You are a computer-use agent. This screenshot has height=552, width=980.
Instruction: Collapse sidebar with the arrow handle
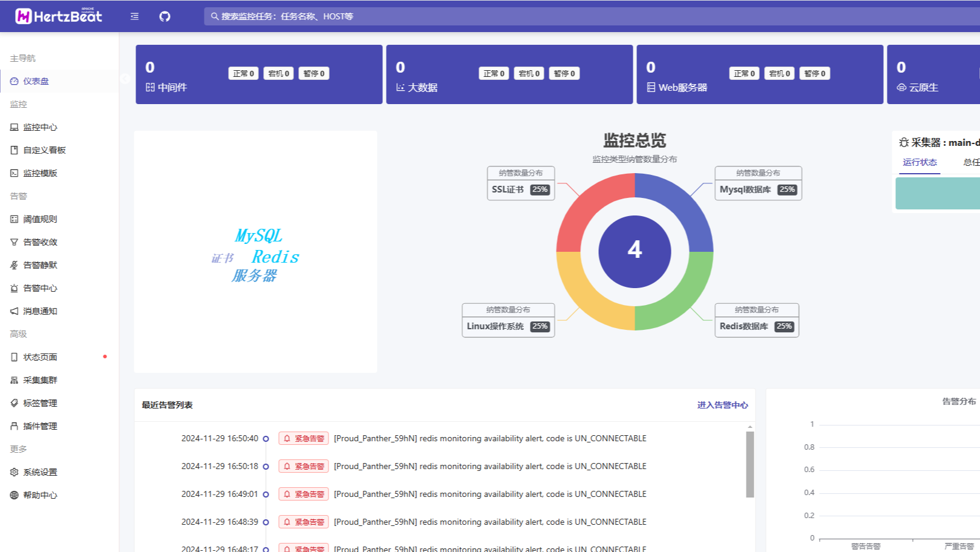tap(125, 79)
